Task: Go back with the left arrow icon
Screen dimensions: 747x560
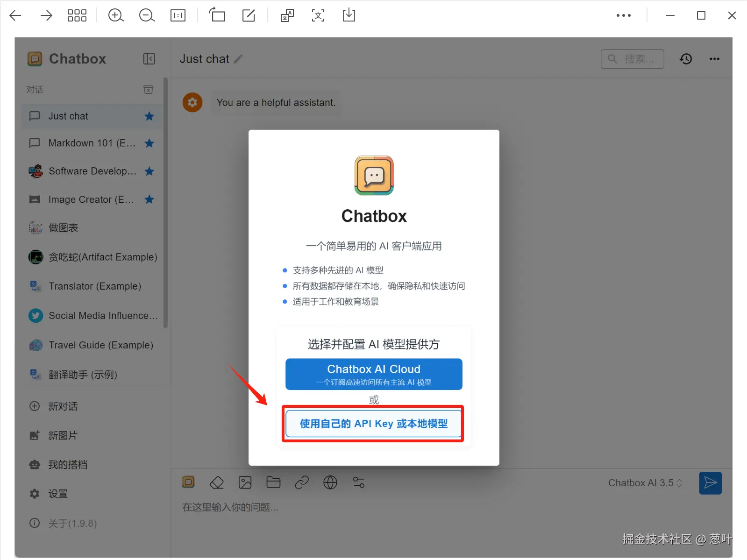Action: (x=15, y=15)
